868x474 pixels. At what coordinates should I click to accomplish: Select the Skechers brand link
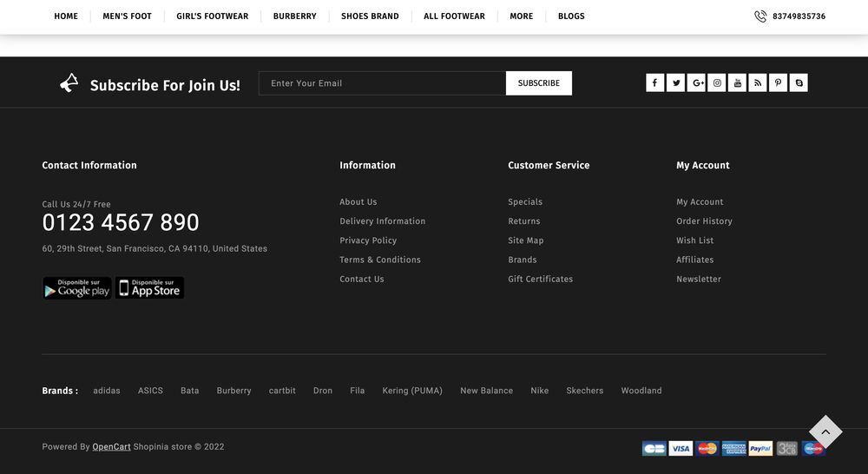point(584,391)
